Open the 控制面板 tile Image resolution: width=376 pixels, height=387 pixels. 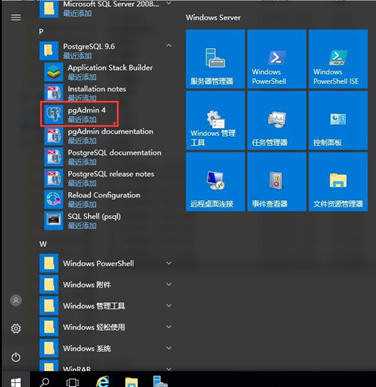(x=338, y=120)
